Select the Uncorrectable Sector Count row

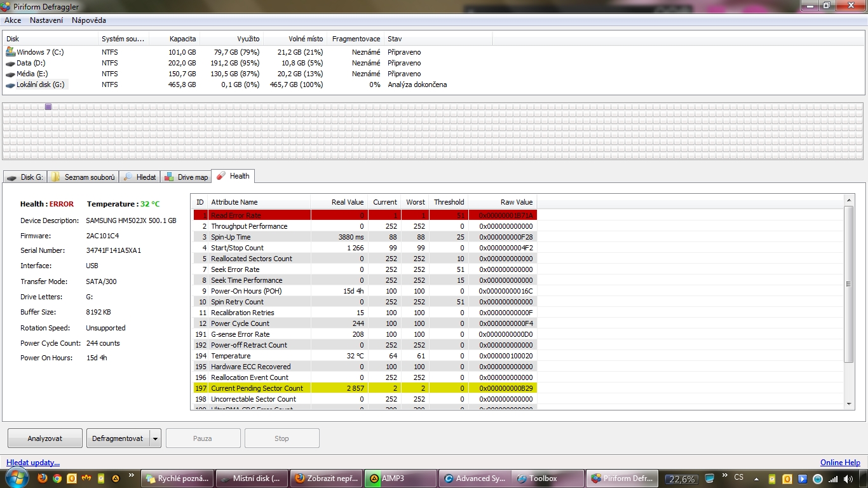365,399
